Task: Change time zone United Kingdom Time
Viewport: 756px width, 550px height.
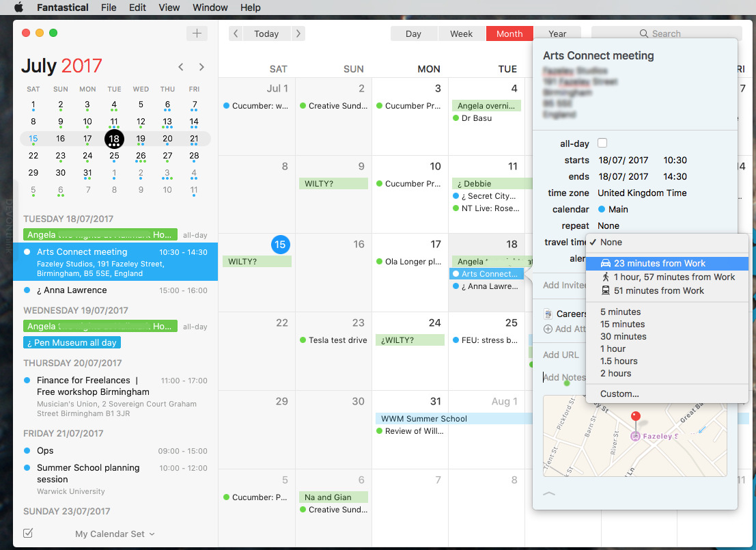Action: [642, 193]
